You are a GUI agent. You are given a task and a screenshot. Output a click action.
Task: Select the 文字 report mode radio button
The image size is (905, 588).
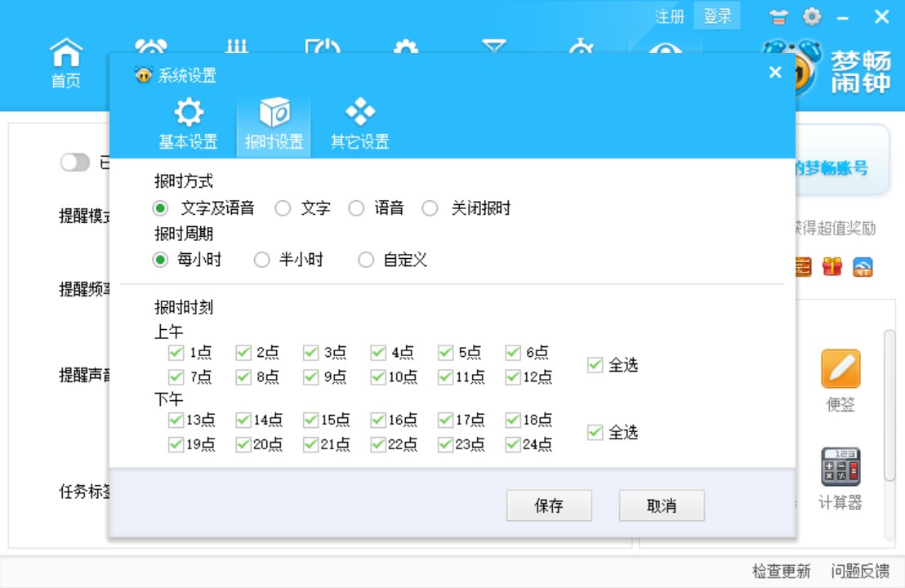pyautogui.click(x=283, y=208)
